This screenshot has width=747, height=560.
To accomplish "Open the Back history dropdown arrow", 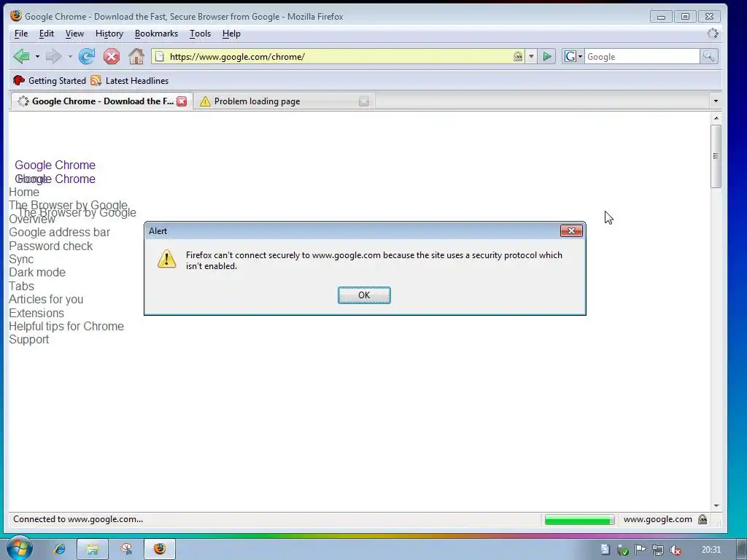I will coord(37,57).
